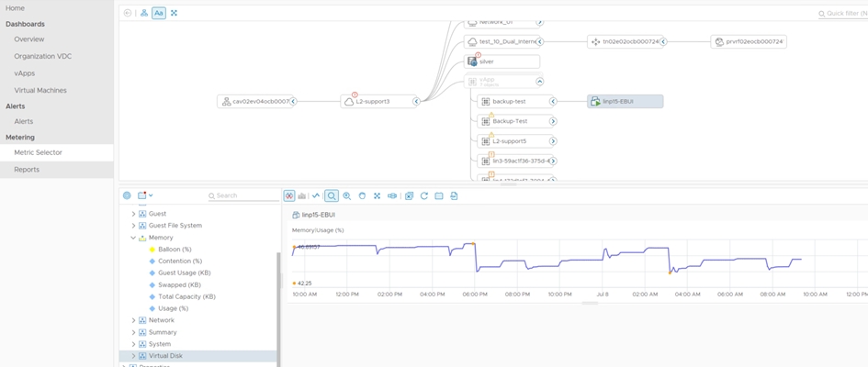This screenshot has height=367, width=868.
Task: Click the linp15-EBUI virtual machine node
Action: coord(625,101)
